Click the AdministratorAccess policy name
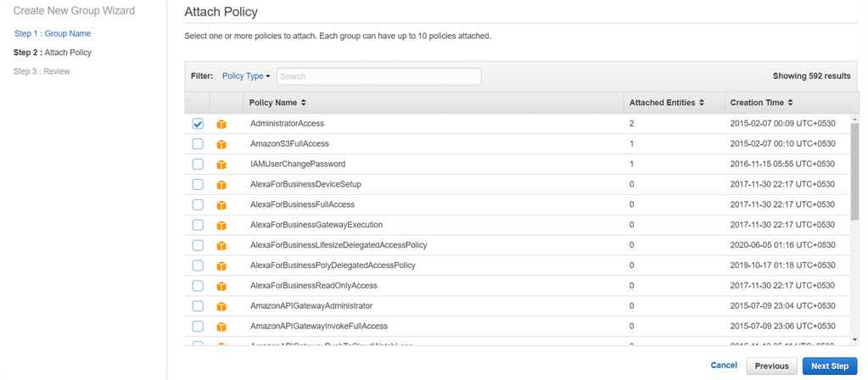 287,123
